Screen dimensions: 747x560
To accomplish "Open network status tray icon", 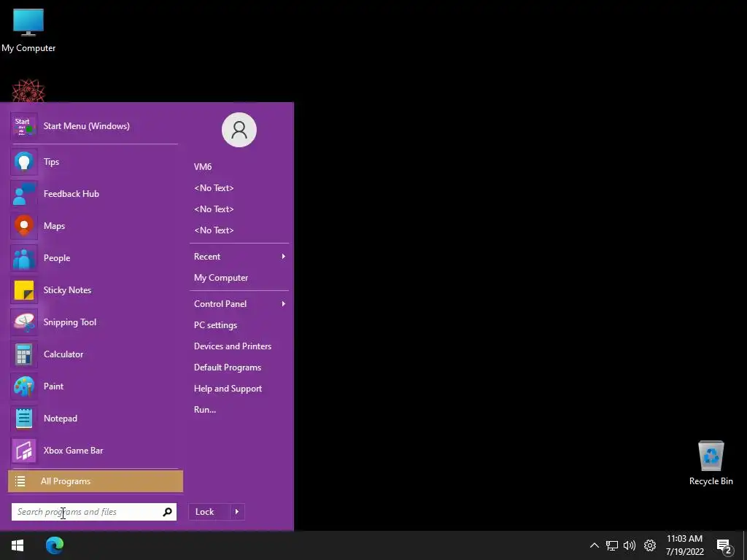I will pos(612,545).
